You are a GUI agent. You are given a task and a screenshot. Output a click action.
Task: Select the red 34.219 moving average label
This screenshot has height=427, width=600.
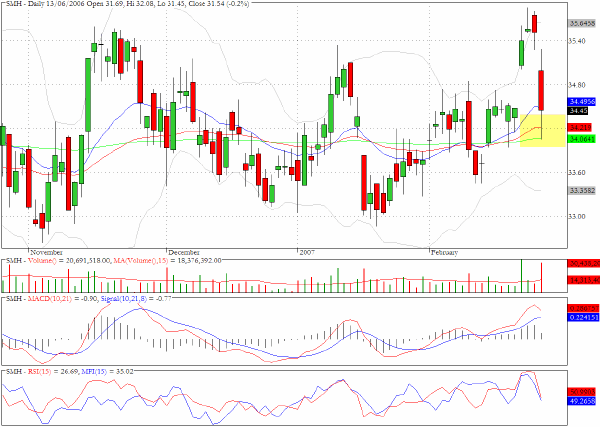(x=580, y=127)
